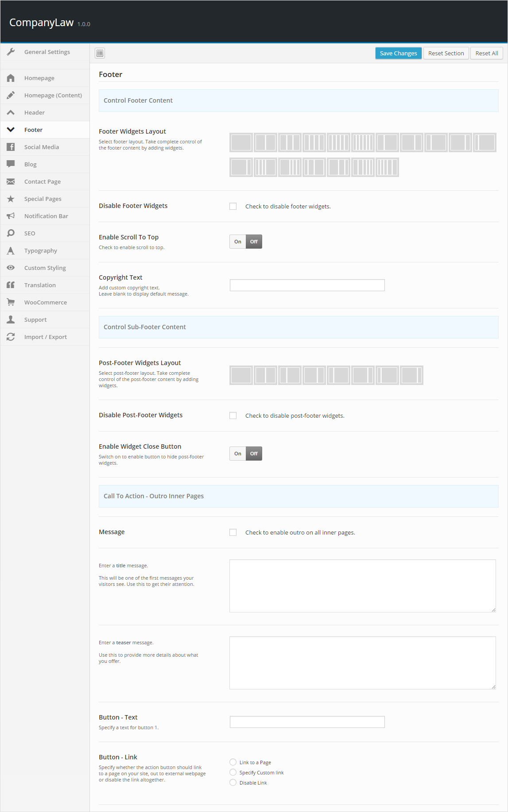This screenshot has width=508, height=812.
Task: Open General Settings wrench icon
Action: [11, 52]
